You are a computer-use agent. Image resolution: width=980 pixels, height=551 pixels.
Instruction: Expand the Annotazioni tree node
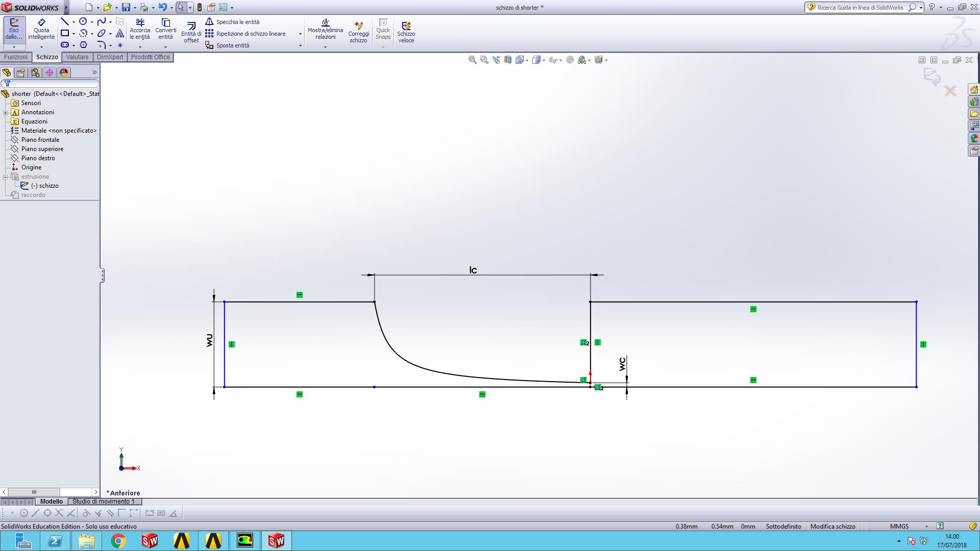[x=6, y=112]
